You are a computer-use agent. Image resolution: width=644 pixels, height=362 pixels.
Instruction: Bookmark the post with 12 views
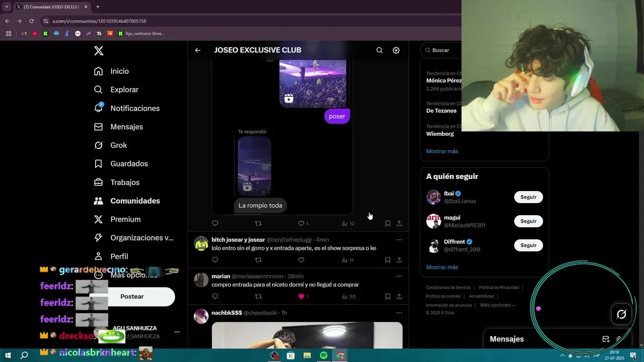pos(387,223)
